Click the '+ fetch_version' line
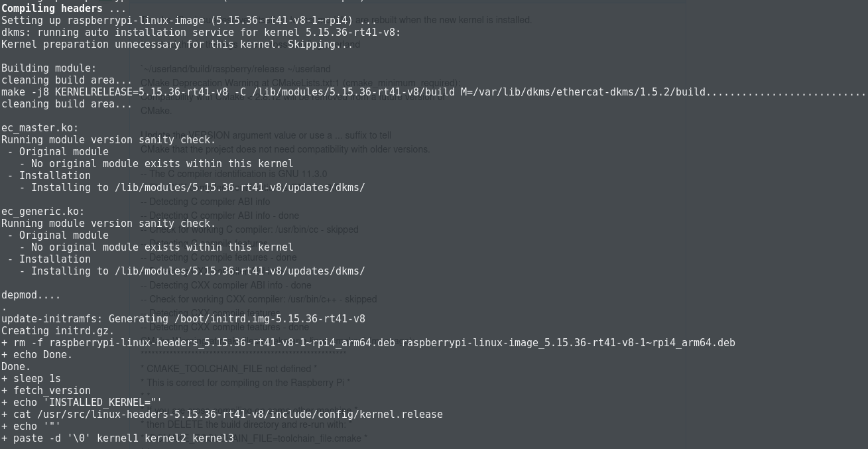This screenshot has height=449, width=868. click(46, 391)
